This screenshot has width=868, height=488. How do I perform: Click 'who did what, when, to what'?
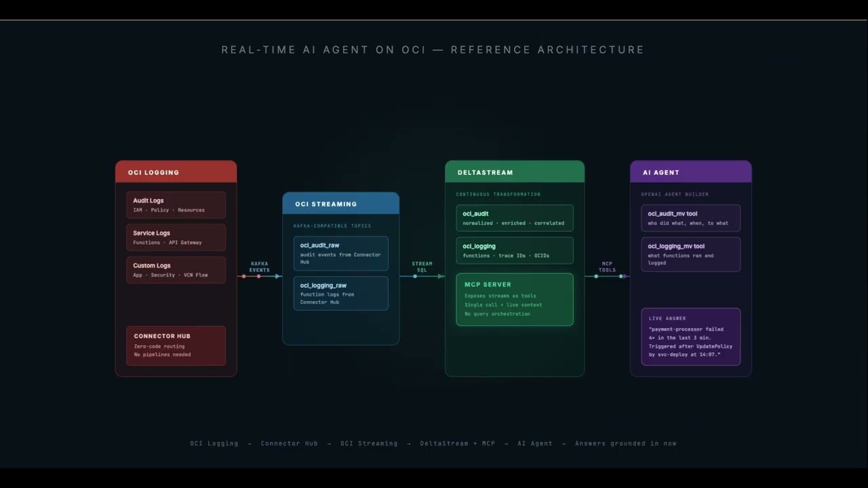[x=688, y=223]
